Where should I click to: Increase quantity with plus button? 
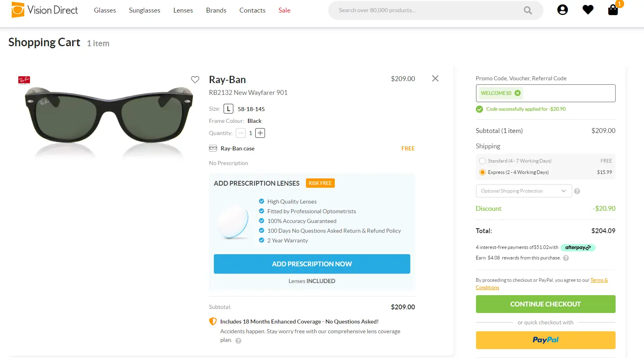pyautogui.click(x=260, y=133)
